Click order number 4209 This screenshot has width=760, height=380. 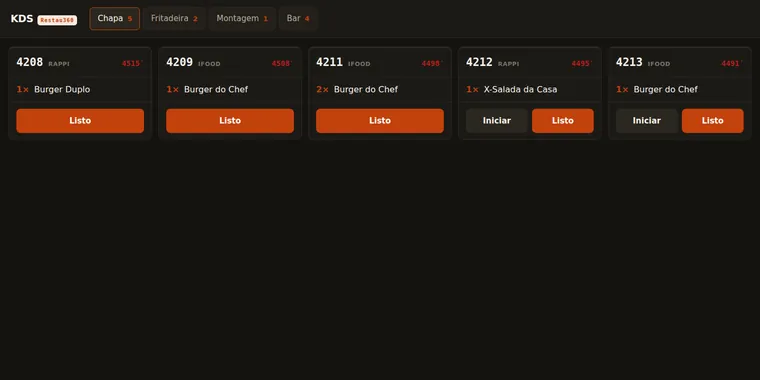pyautogui.click(x=179, y=63)
